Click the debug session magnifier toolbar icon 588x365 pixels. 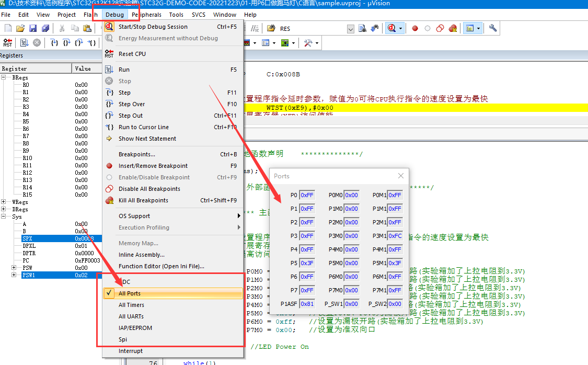tap(391, 28)
